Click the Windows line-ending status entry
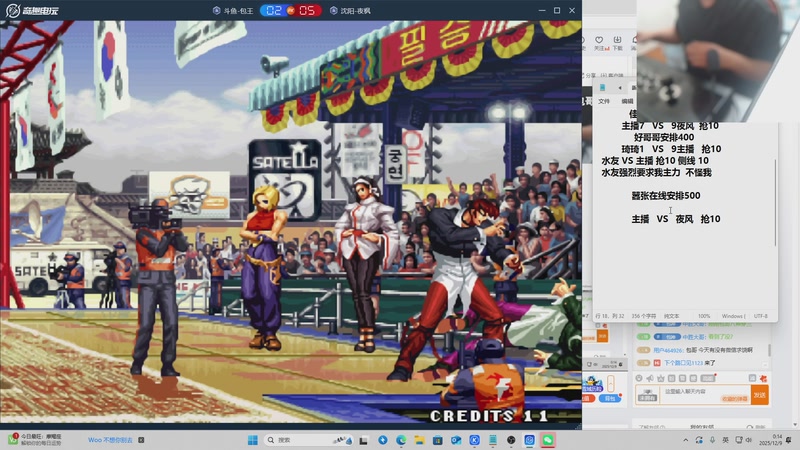Viewport: 800px width, 450px height. pyautogui.click(x=733, y=316)
